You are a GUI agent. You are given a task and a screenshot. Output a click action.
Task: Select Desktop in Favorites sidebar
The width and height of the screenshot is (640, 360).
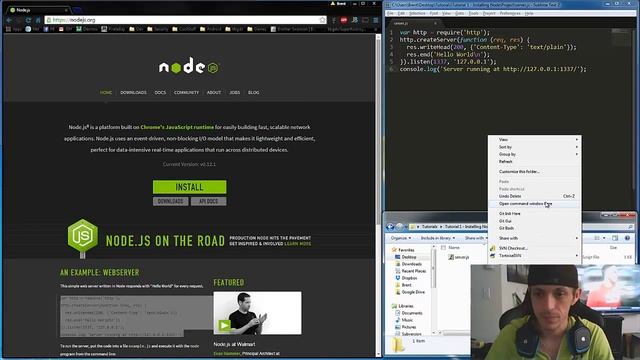(x=406, y=257)
